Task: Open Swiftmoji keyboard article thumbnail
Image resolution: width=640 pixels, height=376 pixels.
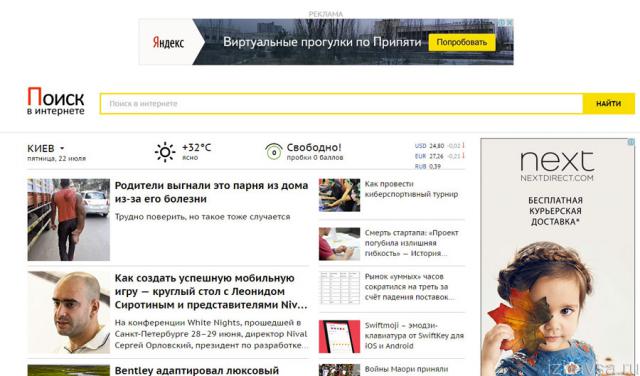Action: point(340,336)
